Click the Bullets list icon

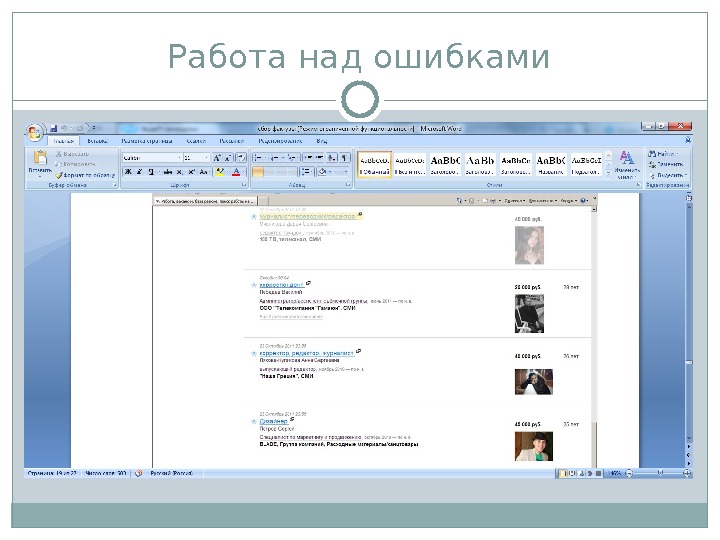(260, 158)
